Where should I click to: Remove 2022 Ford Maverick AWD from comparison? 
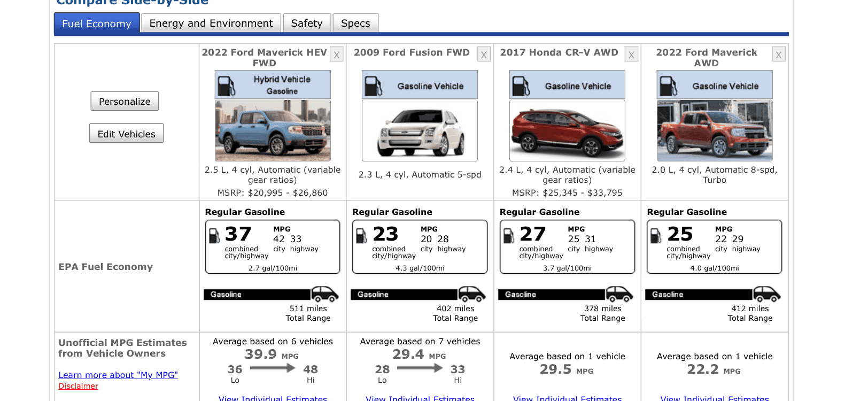779,55
